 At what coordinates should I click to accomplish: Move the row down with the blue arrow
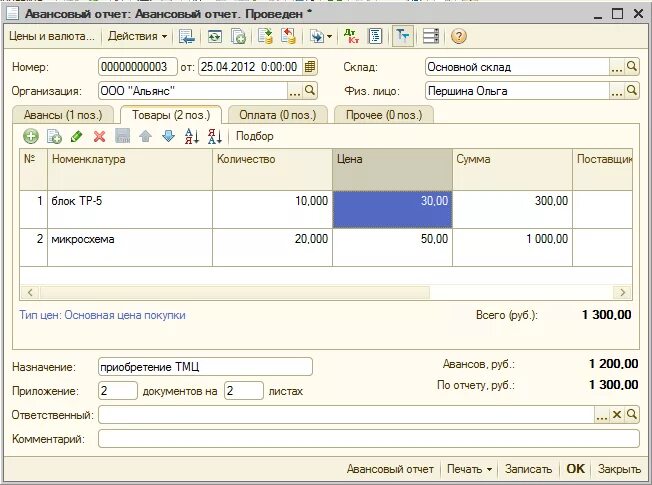(x=168, y=136)
